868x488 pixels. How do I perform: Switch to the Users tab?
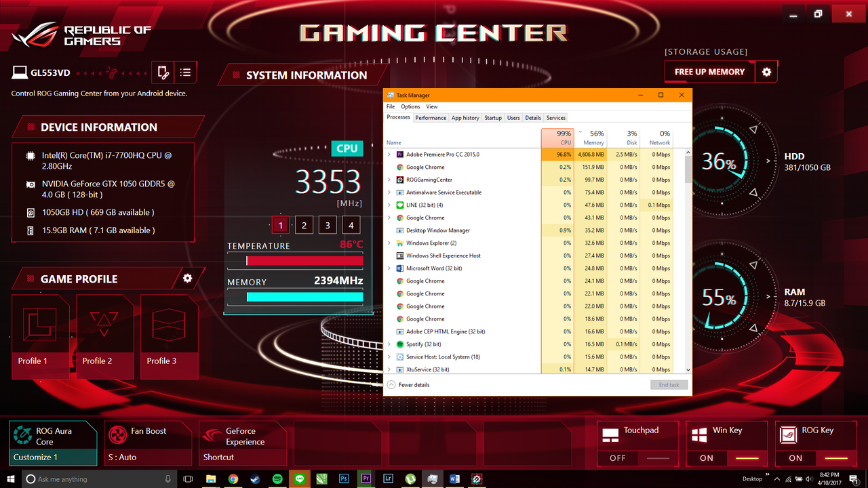513,118
